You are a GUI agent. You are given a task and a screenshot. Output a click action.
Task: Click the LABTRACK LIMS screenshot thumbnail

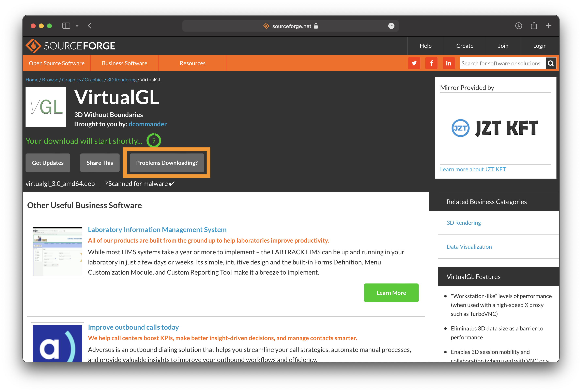pyautogui.click(x=58, y=251)
